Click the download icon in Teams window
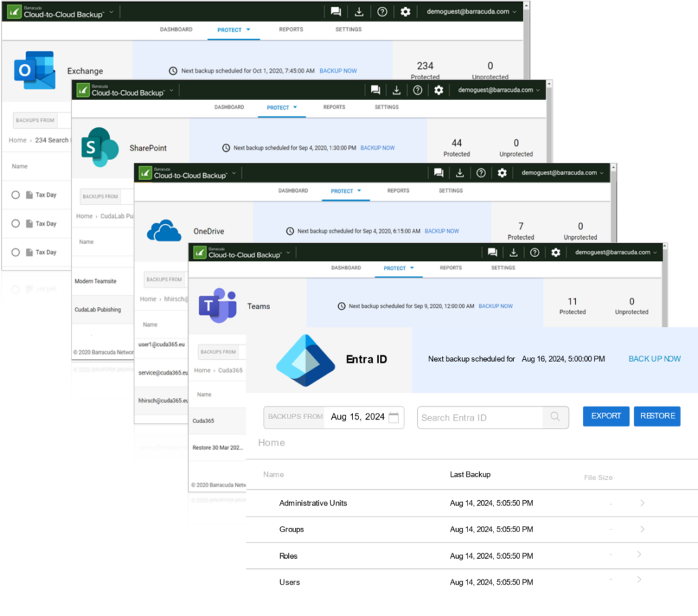 (513, 252)
